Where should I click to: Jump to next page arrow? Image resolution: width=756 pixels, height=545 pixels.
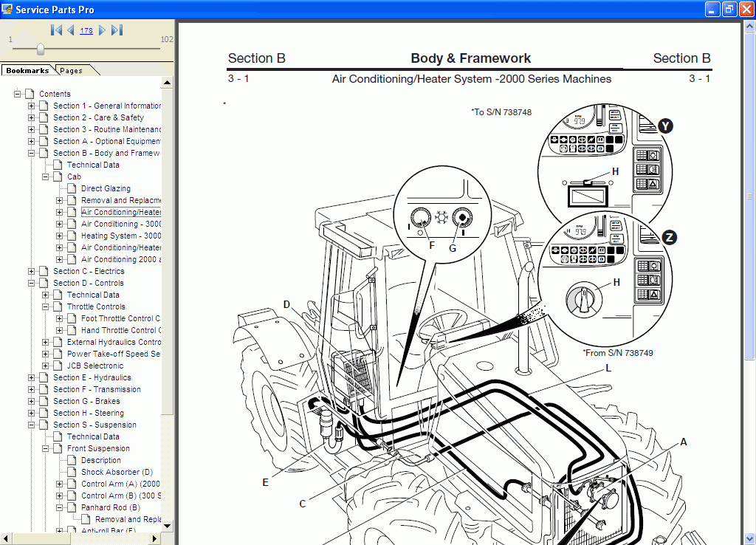coord(102,30)
